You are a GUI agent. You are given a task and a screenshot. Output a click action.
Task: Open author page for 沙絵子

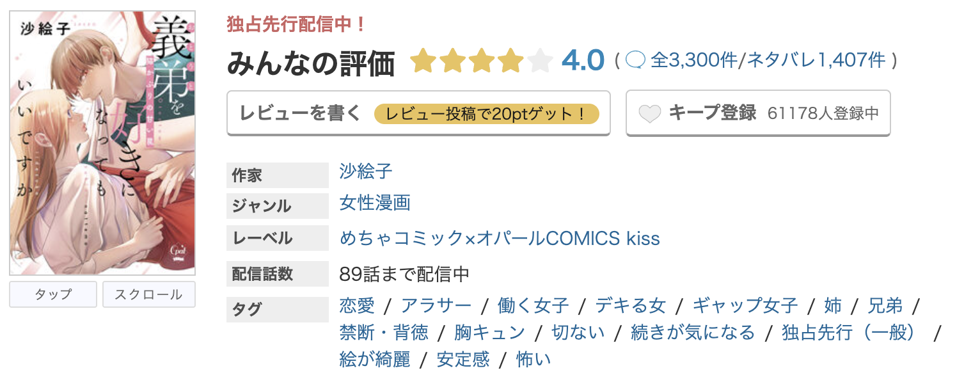365,171
